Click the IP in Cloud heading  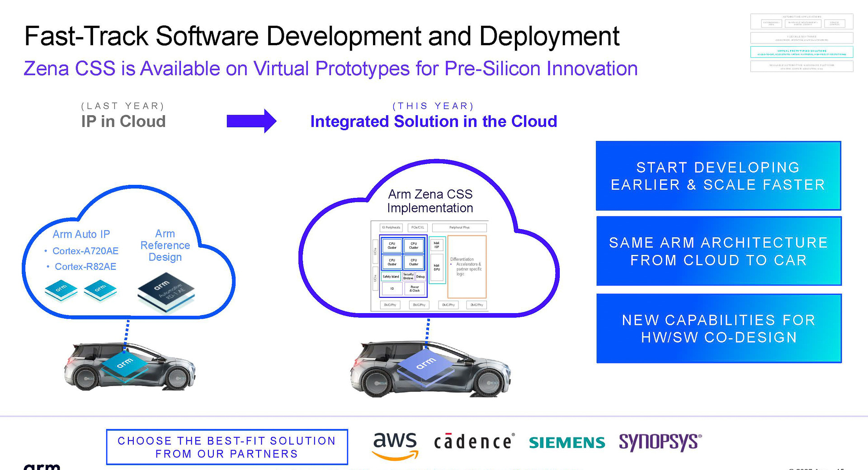(123, 122)
